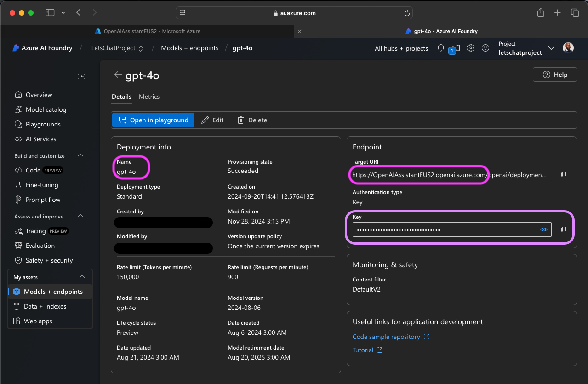Go back with the Safari back arrow
The image size is (588, 384).
tap(78, 13)
